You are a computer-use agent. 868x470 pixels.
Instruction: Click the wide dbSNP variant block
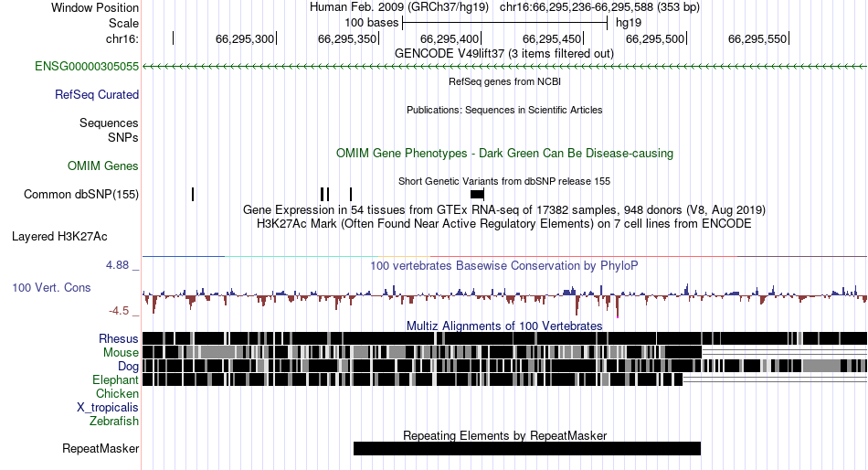pos(477,194)
